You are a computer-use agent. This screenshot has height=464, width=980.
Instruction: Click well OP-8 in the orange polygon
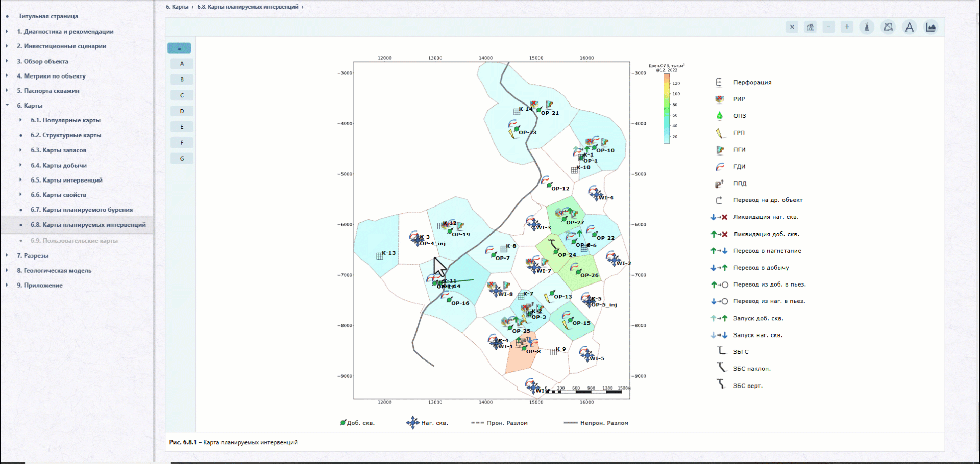click(524, 348)
